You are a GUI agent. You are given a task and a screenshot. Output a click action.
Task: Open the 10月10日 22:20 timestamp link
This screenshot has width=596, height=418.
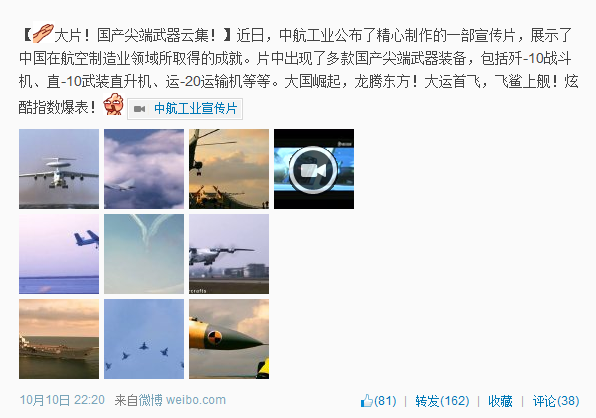pos(62,400)
